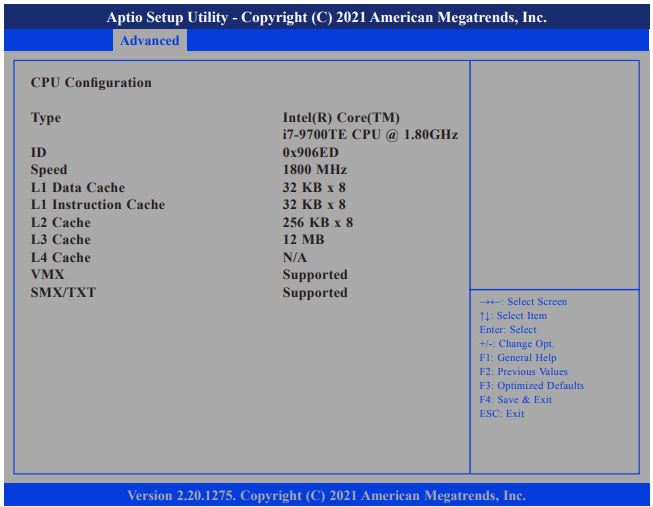This screenshot has height=507, width=653.
Task: Select the ID row label
Action: point(39,152)
